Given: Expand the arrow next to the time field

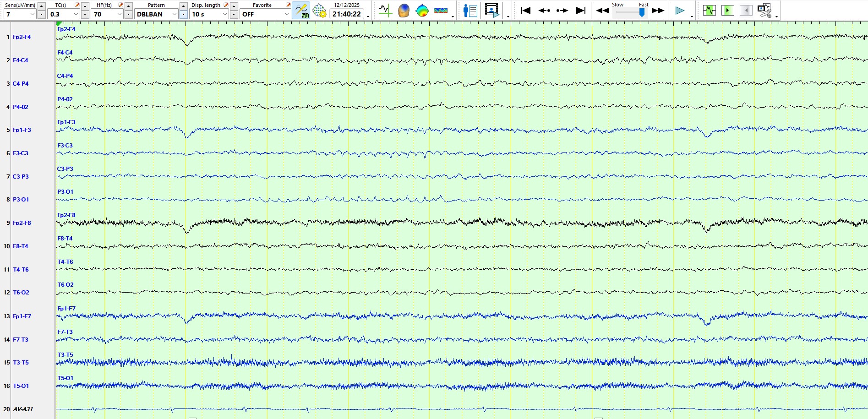Looking at the screenshot, I should [368, 17].
